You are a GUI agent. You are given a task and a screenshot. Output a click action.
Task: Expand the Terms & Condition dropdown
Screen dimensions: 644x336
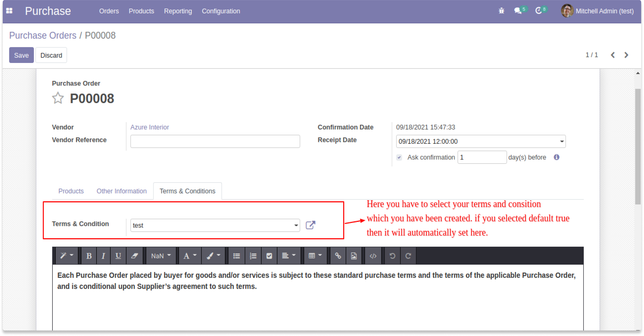pyautogui.click(x=296, y=225)
